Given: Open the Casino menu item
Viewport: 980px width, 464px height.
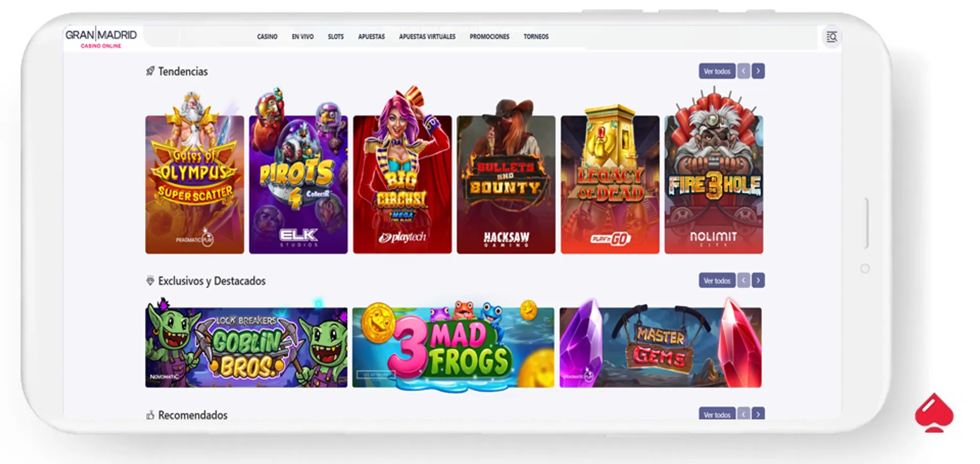Looking at the screenshot, I should (x=267, y=37).
